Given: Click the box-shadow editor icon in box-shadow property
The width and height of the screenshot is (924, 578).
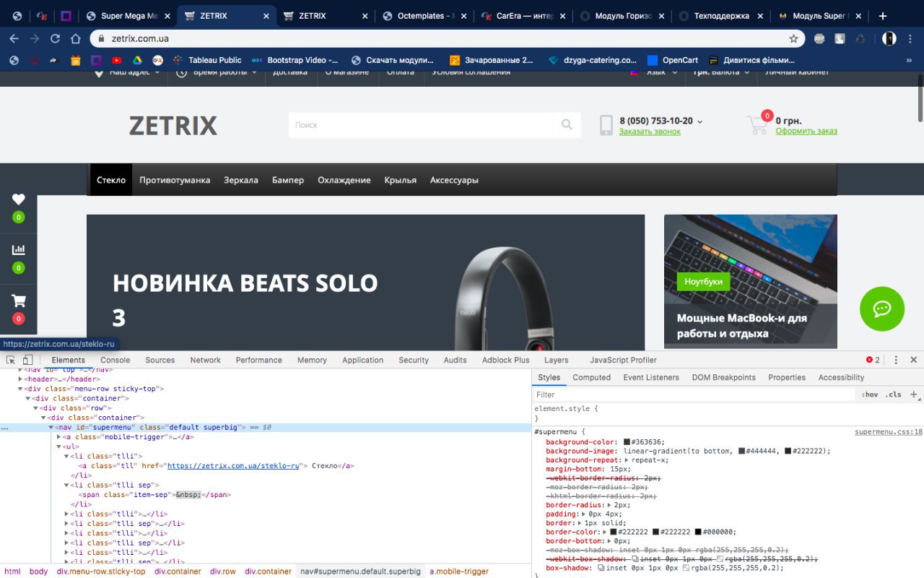Looking at the screenshot, I should [x=601, y=568].
